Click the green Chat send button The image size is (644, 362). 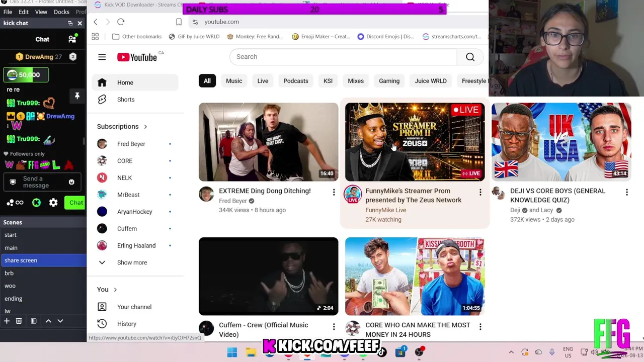point(76,203)
